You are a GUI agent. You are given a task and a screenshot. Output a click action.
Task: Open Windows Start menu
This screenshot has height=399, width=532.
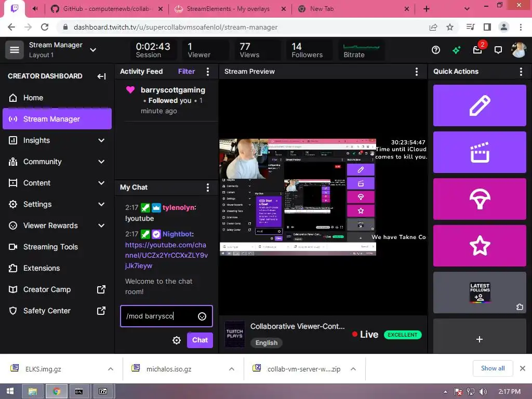10,392
